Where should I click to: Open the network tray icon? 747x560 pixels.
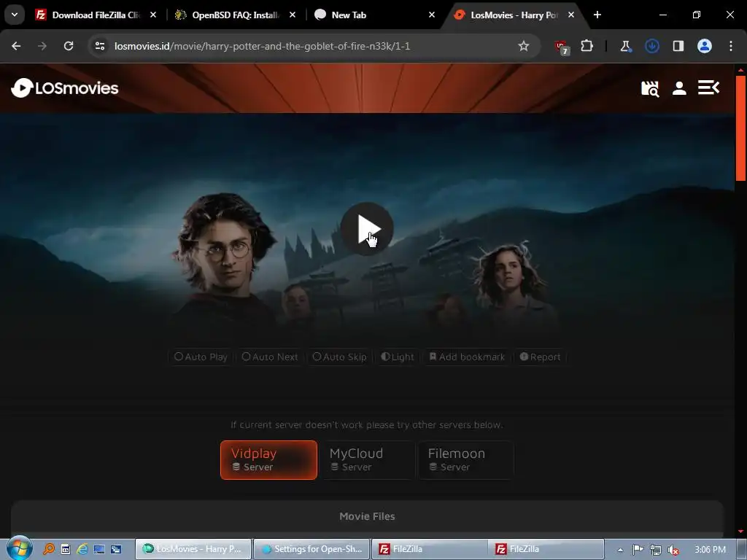click(656, 550)
